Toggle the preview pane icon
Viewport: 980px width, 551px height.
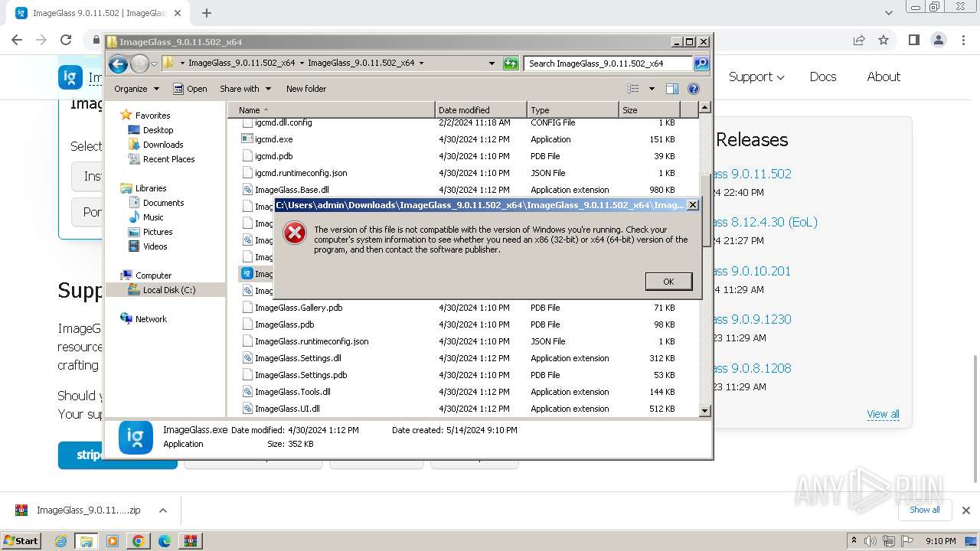(x=672, y=89)
